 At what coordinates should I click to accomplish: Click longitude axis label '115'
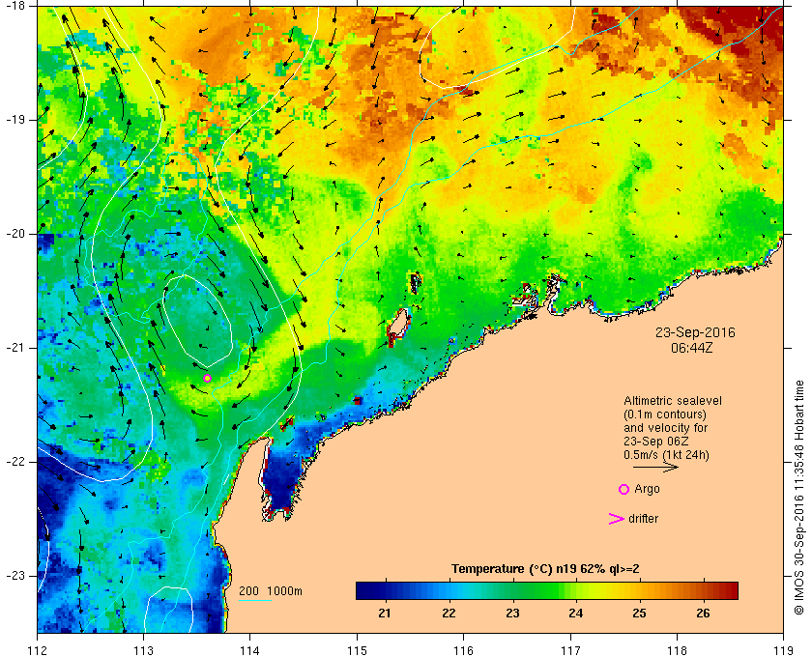coord(357,650)
